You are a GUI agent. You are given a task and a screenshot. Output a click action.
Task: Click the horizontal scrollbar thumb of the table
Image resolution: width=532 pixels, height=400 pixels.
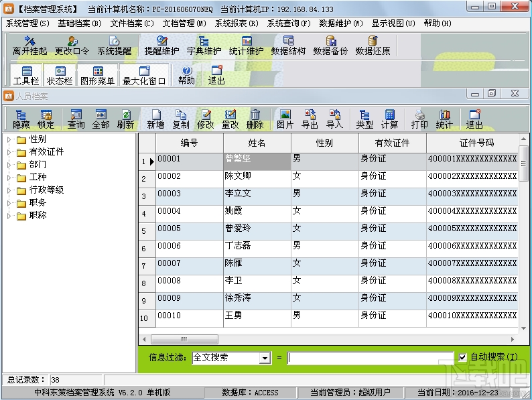point(184,339)
